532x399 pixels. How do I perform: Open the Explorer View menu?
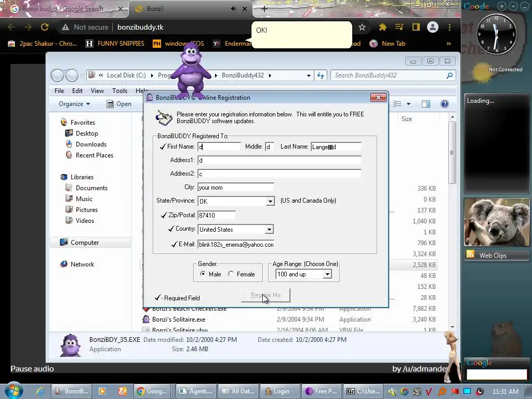pyautogui.click(x=97, y=90)
